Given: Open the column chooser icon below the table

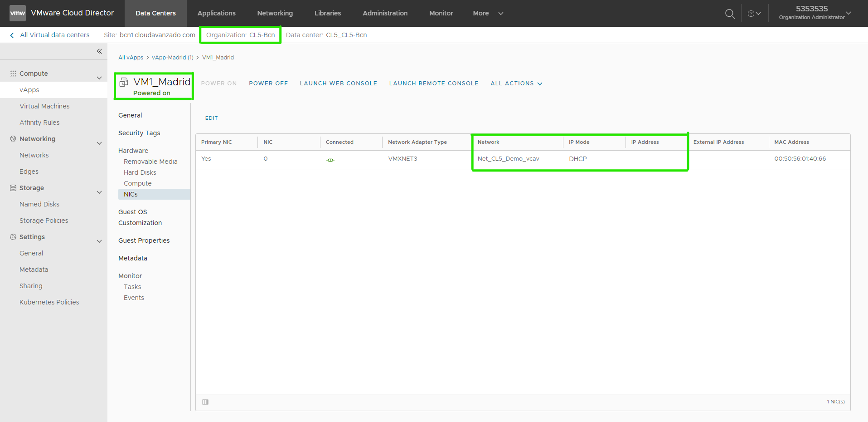Looking at the screenshot, I should pos(205,402).
